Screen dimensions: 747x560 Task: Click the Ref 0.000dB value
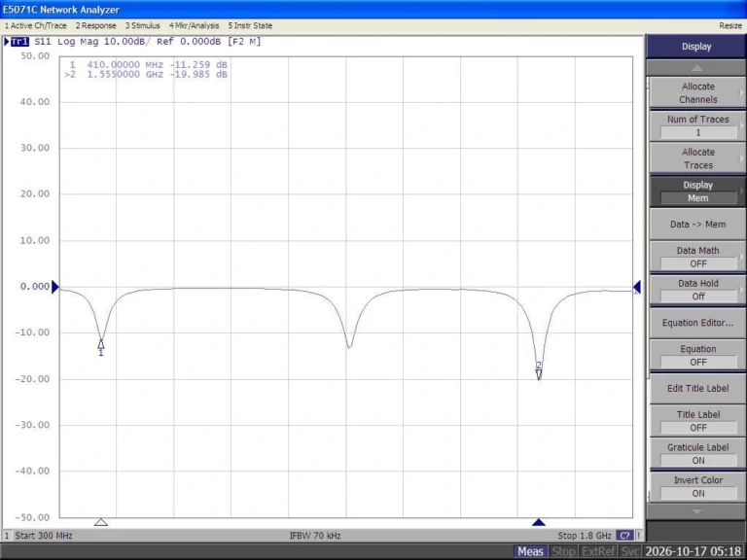pyautogui.click(x=189, y=42)
